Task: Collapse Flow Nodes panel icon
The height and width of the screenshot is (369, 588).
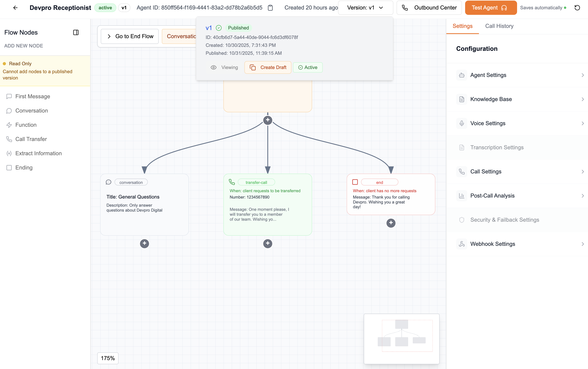Action: click(76, 32)
